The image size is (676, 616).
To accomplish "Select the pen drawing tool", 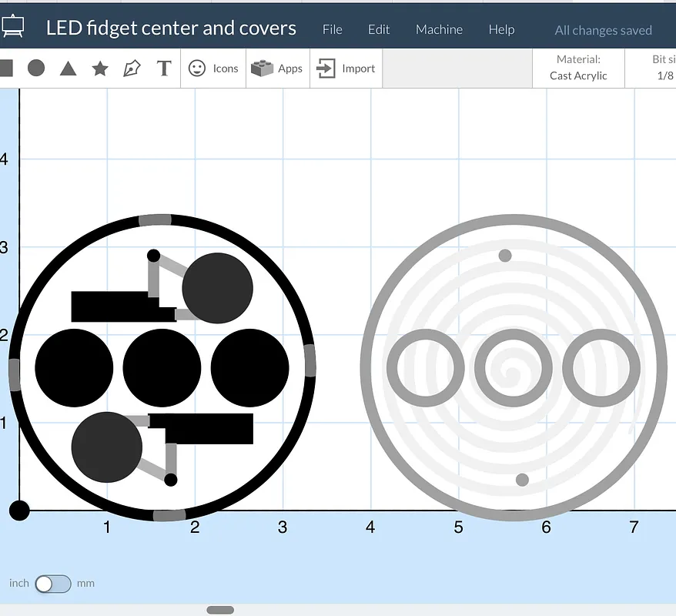I will (132, 69).
